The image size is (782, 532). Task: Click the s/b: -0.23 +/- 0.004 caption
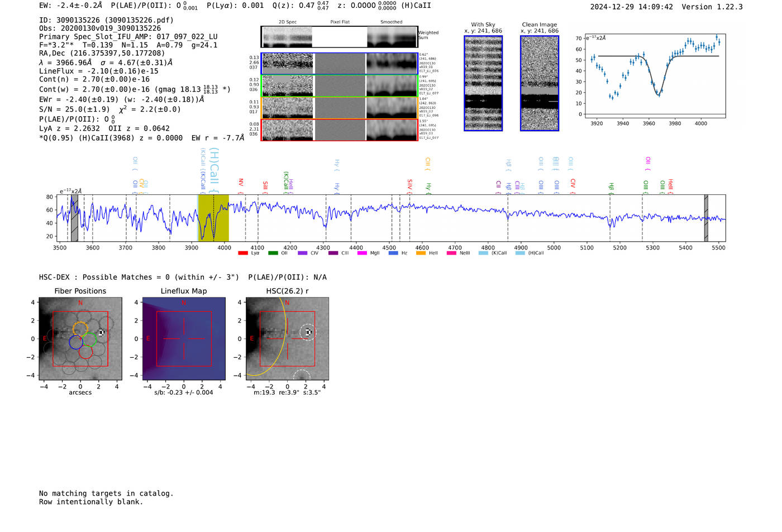pos(184,392)
